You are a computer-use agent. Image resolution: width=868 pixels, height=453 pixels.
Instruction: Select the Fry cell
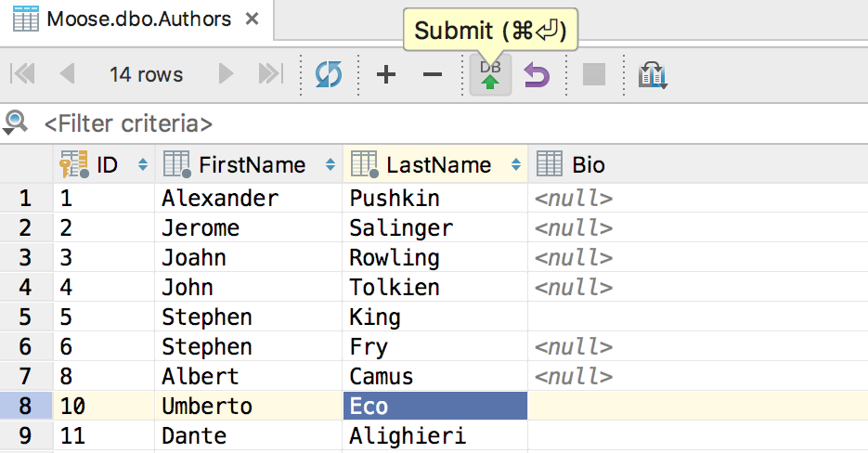(435, 346)
